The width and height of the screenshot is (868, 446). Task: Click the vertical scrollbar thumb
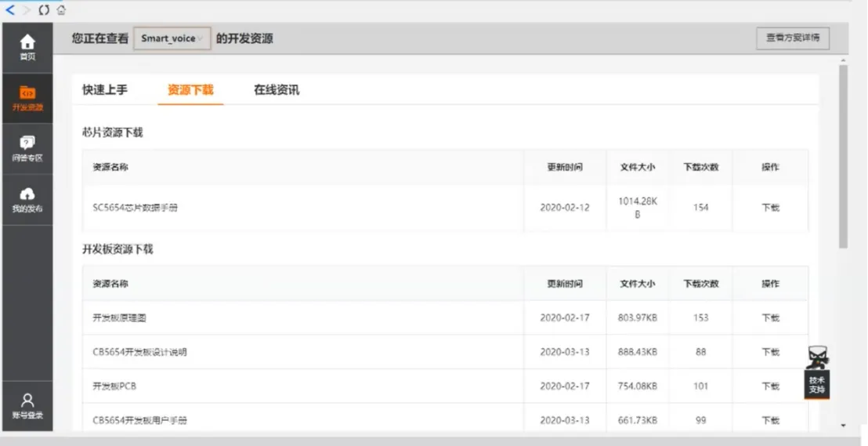(x=843, y=157)
